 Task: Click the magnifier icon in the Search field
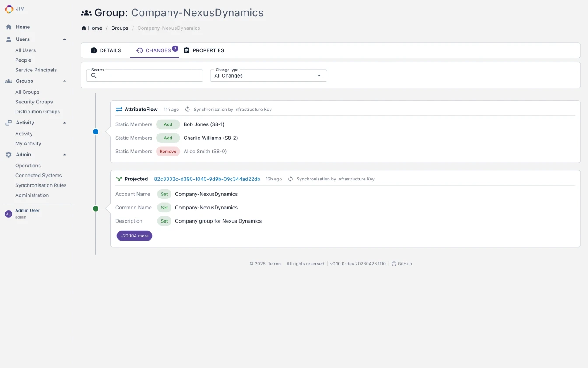pyautogui.click(x=94, y=75)
